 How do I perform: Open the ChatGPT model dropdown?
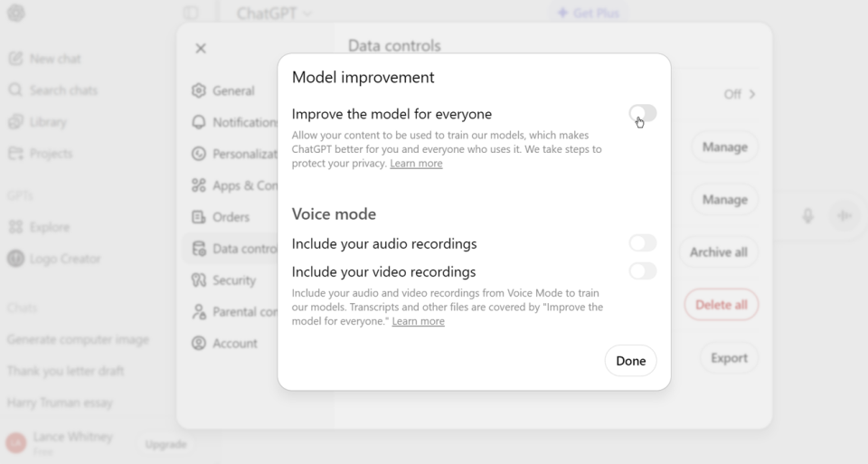point(273,14)
